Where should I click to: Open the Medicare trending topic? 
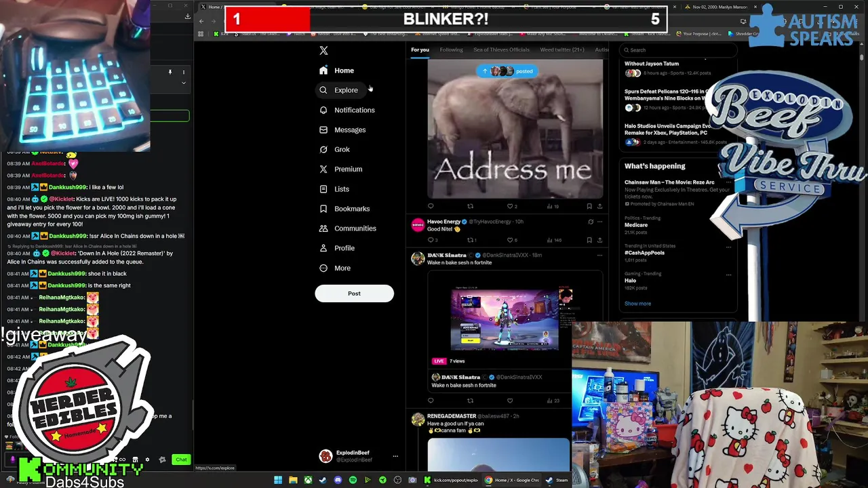(x=636, y=225)
